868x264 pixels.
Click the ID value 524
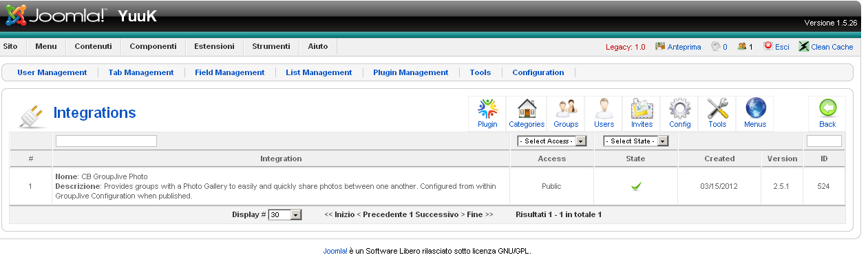pos(824,186)
